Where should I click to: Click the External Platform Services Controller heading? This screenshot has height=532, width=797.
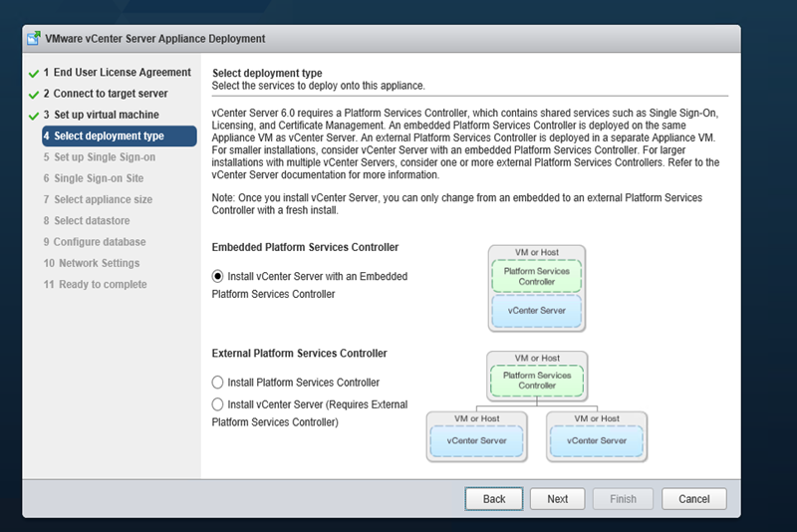coord(300,353)
